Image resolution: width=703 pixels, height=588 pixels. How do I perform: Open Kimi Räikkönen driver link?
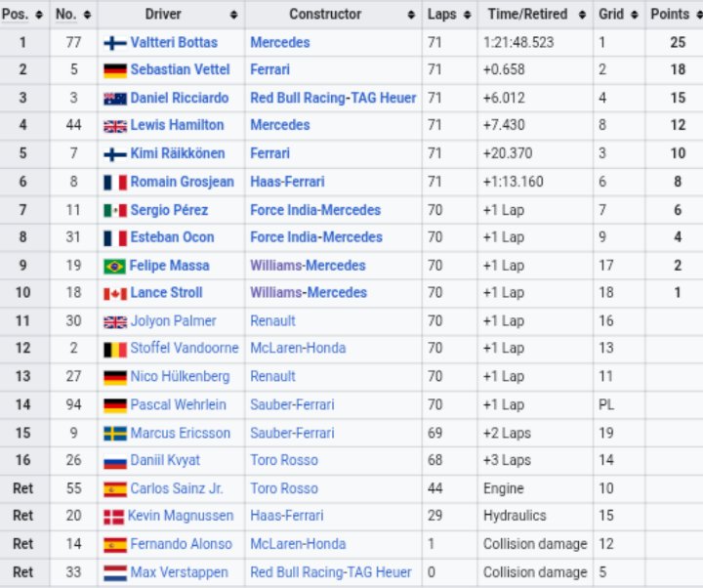pyautogui.click(x=178, y=153)
